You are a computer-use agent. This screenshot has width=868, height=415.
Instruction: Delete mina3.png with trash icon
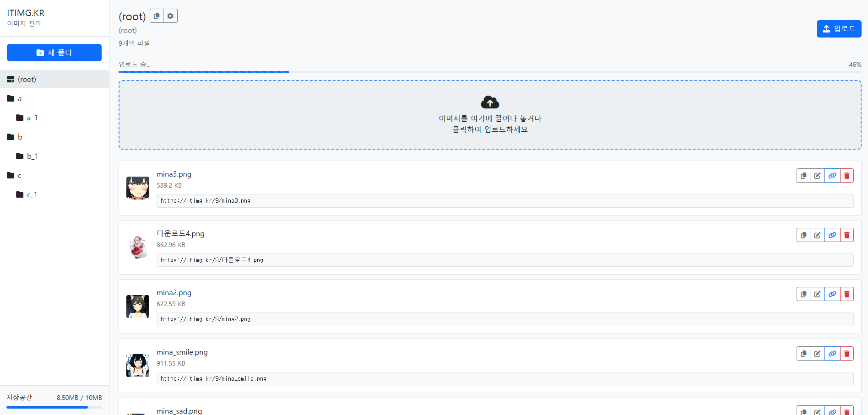tap(846, 176)
